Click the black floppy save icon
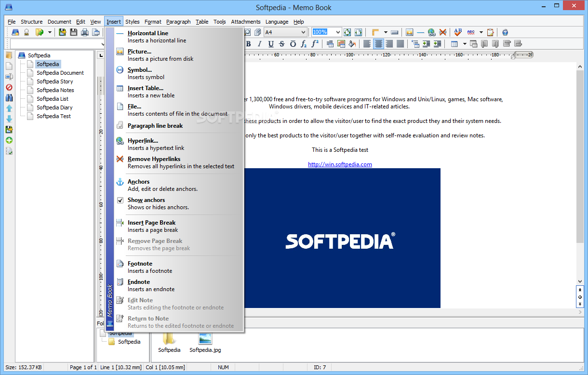Viewport: 588px width, 375px height. (x=73, y=32)
